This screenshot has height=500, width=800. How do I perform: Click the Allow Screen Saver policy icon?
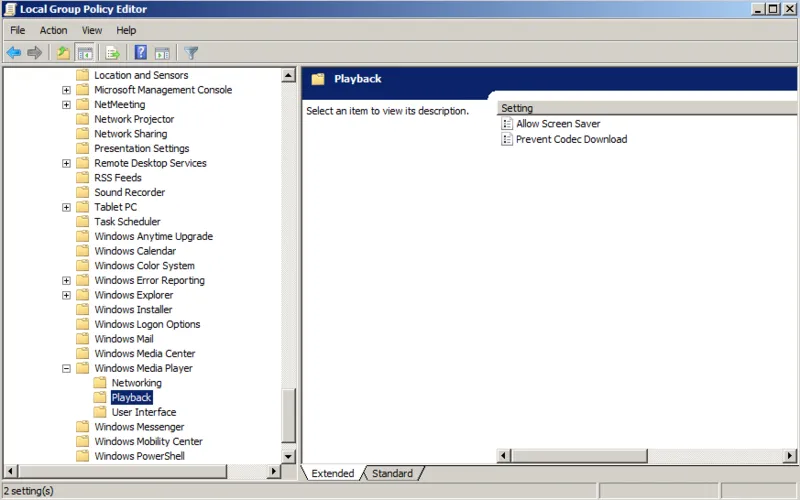(x=507, y=123)
